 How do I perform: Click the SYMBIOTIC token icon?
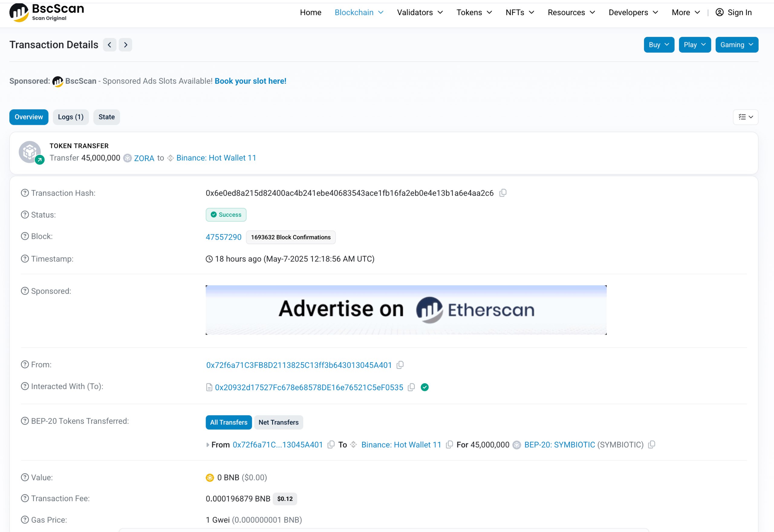pyautogui.click(x=516, y=445)
